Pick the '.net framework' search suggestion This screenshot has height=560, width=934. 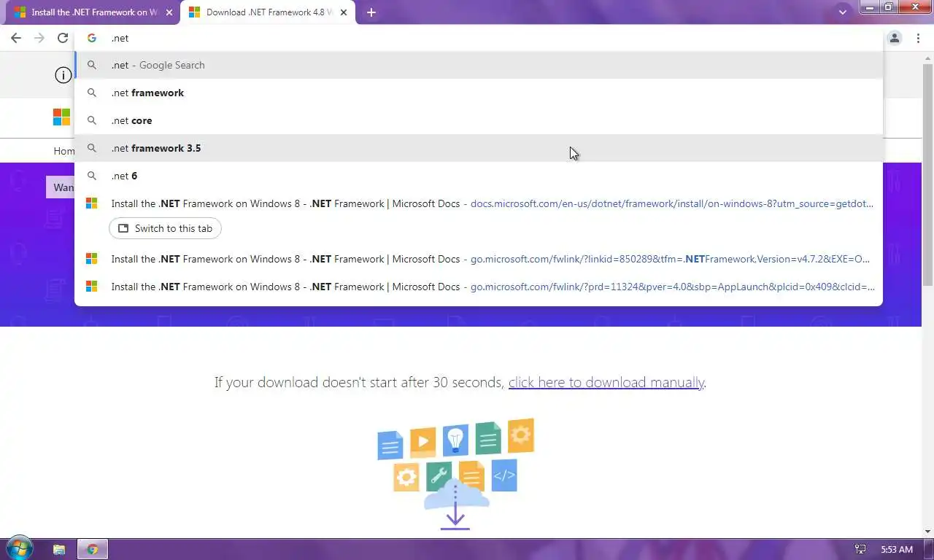pos(478,93)
